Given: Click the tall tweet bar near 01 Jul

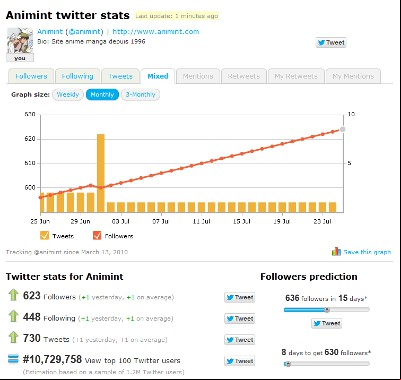Looking at the screenshot, I should 101,173.
